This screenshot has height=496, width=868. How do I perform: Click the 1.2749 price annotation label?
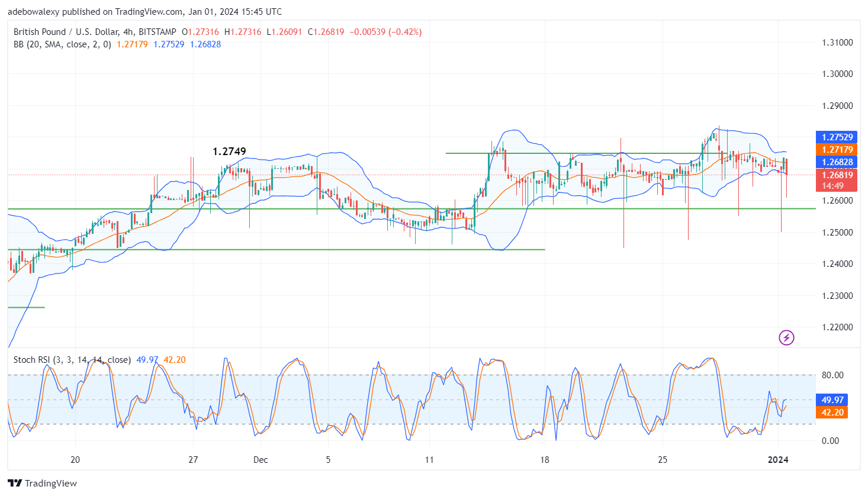click(229, 152)
